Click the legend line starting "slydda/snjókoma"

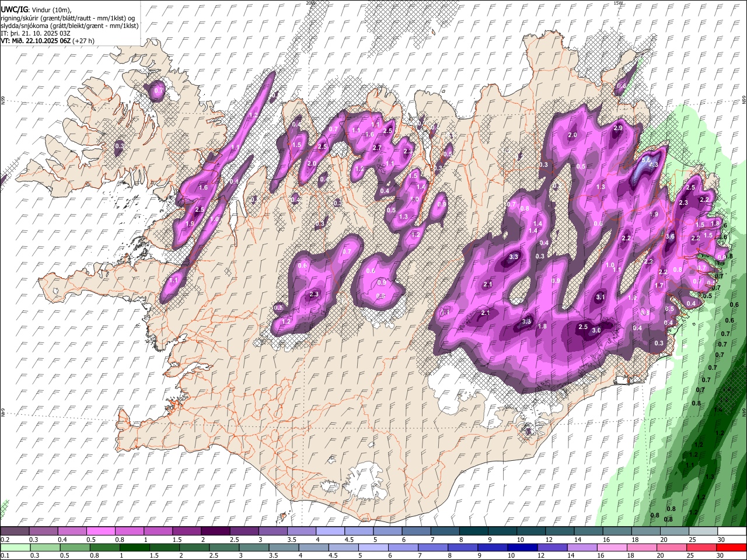click(69, 26)
